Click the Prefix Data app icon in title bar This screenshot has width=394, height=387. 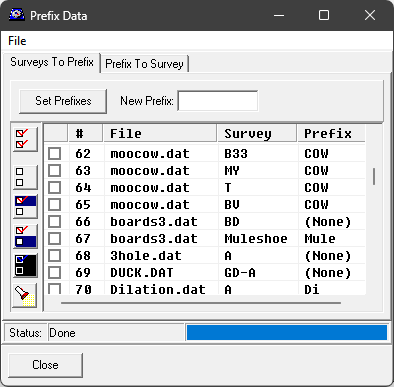click(x=16, y=15)
